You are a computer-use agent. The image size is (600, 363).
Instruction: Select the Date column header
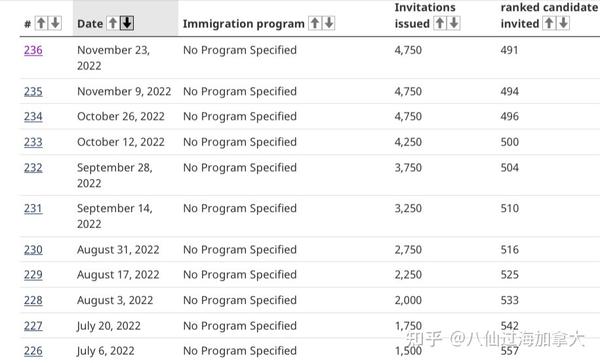90,24
